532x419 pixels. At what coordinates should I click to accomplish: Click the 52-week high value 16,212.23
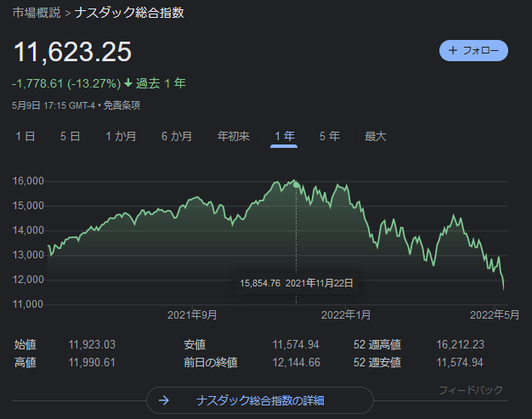(460, 345)
